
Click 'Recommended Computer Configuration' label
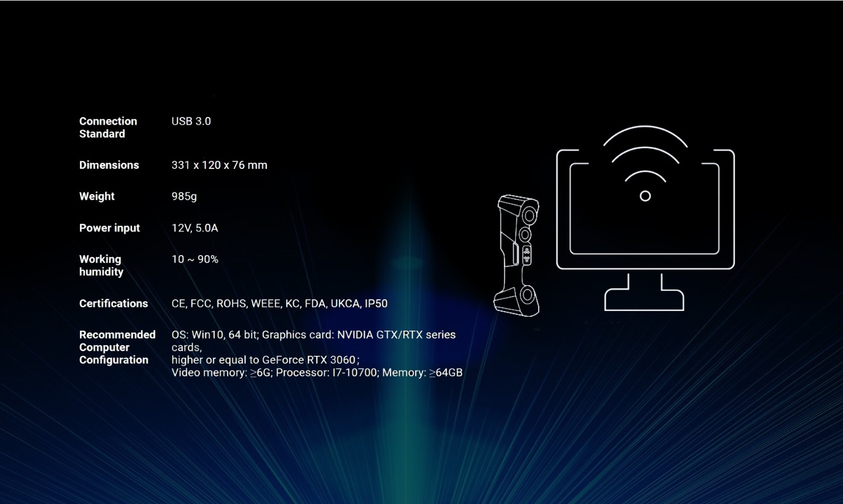pos(117,347)
